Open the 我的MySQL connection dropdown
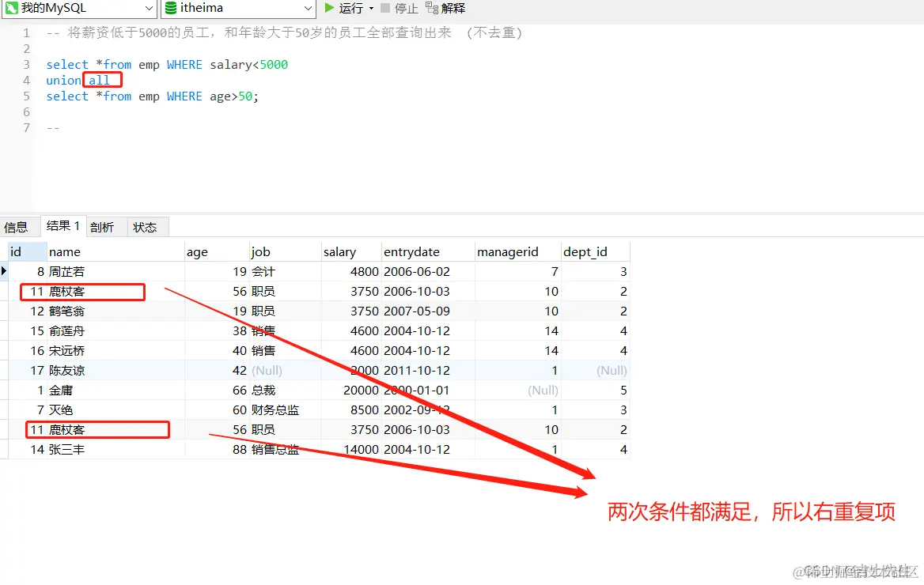This screenshot has width=924, height=585. pos(79,8)
